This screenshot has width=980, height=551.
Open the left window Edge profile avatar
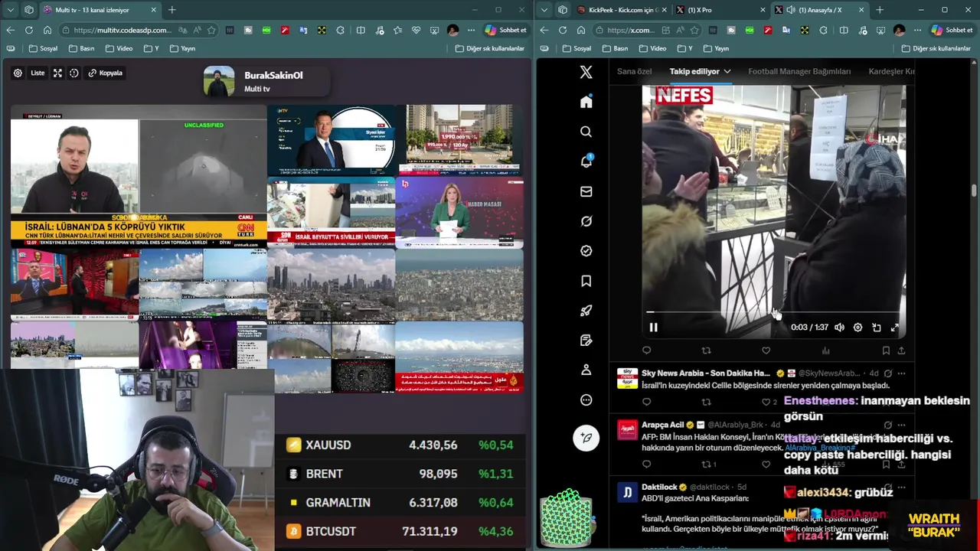[x=452, y=30]
